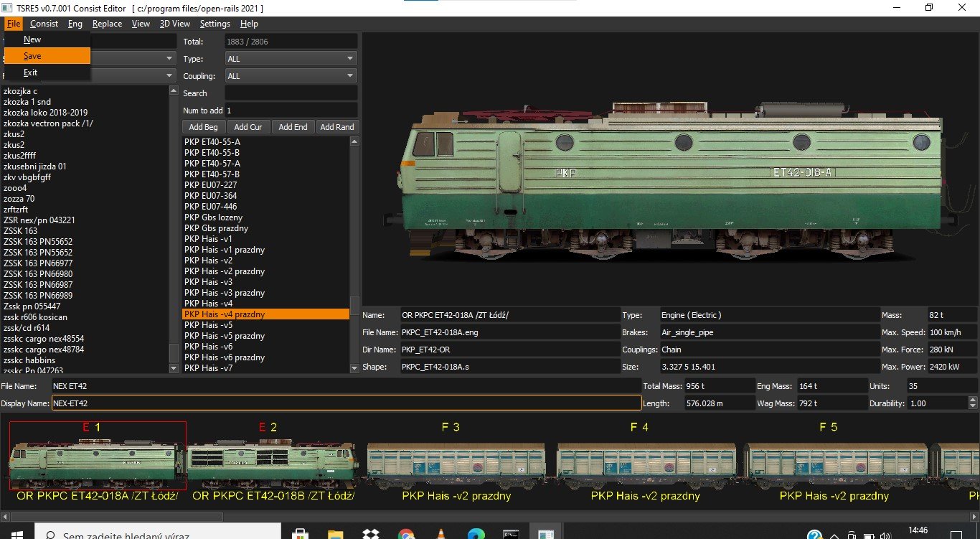Select the F3 PKP Hais wagon thumbnail

(456, 459)
